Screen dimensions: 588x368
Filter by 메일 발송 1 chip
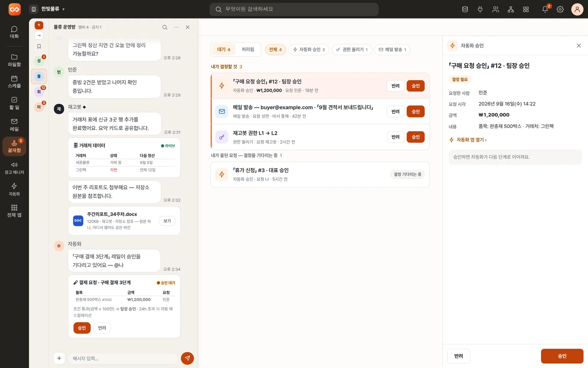pos(392,50)
